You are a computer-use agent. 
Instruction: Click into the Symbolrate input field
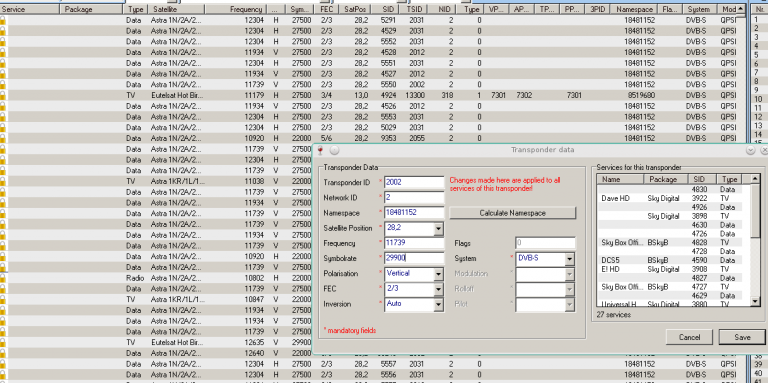click(x=414, y=259)
